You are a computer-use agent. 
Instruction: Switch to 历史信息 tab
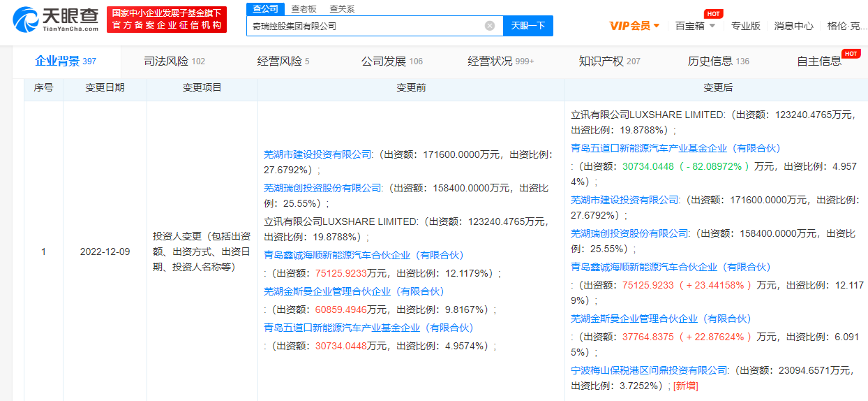(719, 61)
